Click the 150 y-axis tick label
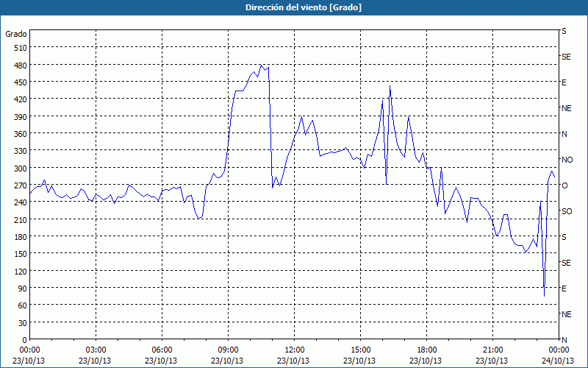 point(21,254)
